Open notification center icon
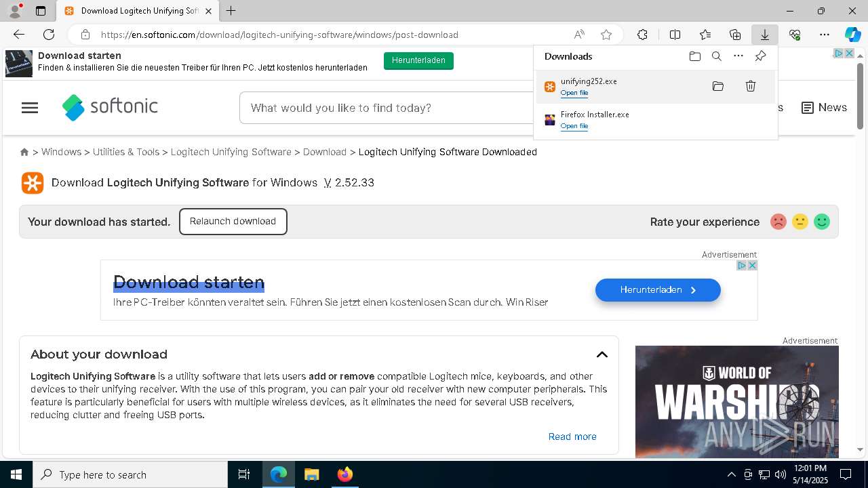The height and width of the screenshot is (488, 868). (x=846, y=474)
